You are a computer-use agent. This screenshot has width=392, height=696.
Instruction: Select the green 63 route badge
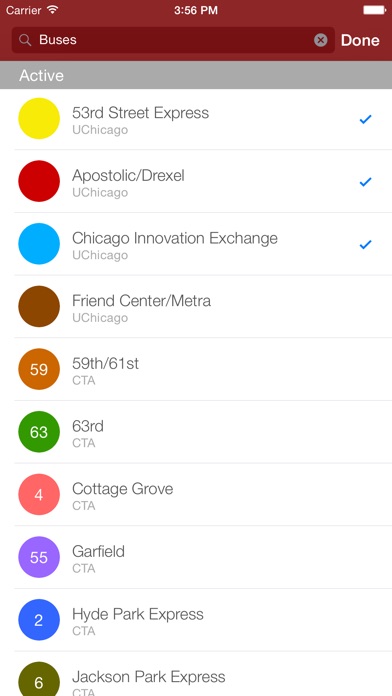click(x=39, y=432)
